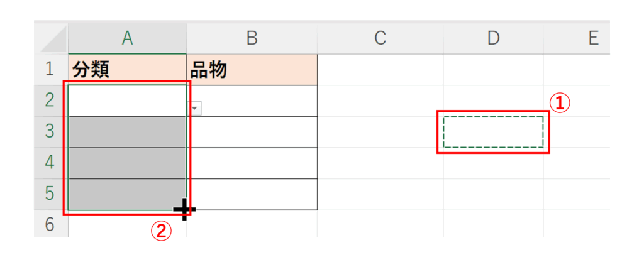Image resolution: width=644 pixels, height=262 pixels.
Task: Click the 分類 header cell
Action: point(127,70)
